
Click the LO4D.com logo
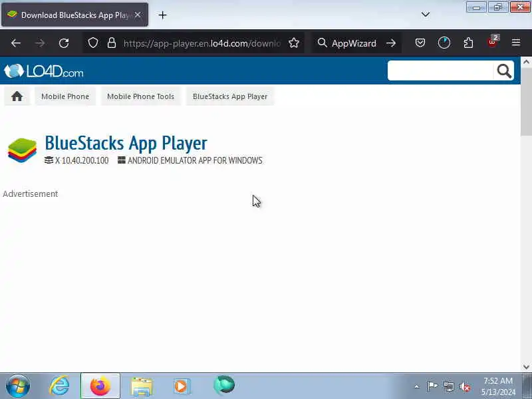click(x=44, y=71)
